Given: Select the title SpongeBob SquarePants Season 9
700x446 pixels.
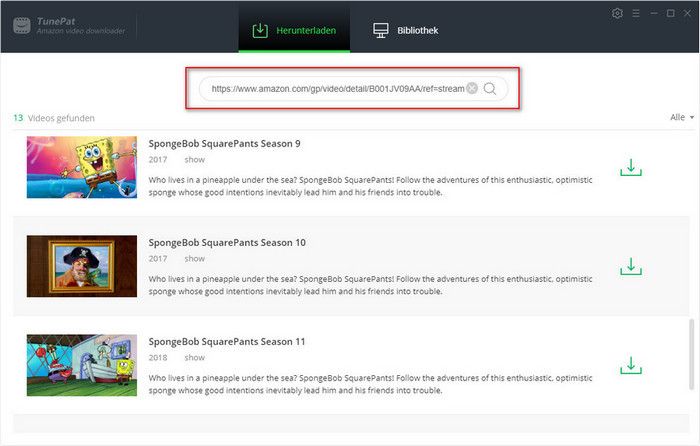Looking at the screenshot, I should [x=225, y=144].
